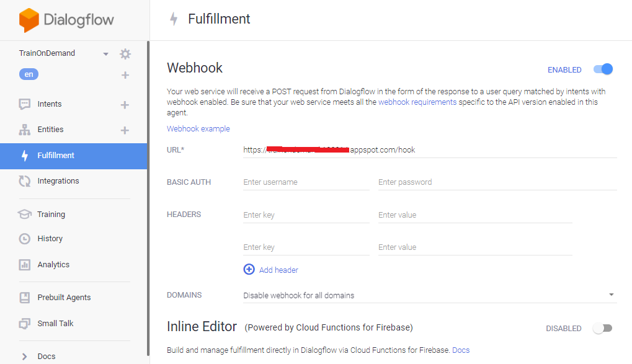The height and width of the screenshot is (364, 632).
Task: Open the TrainOnDemand agent dropdown arrow
Action: [105, 54]
